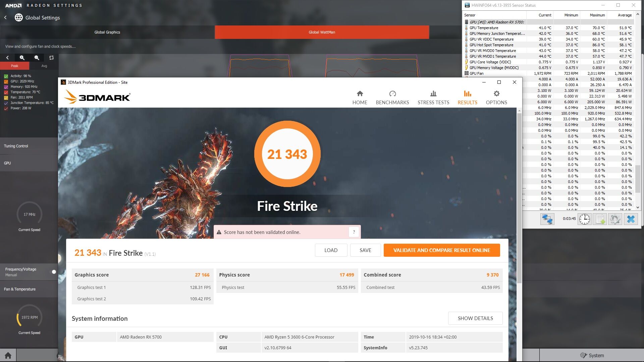Click the warning triangle in validation notice
644x362 pixels.
219,232
